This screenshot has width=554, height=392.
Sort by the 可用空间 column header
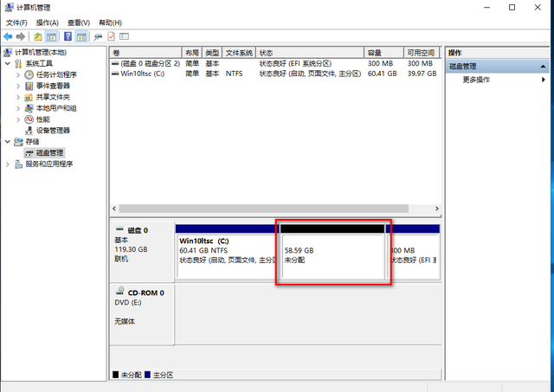[x=422, y=53]
